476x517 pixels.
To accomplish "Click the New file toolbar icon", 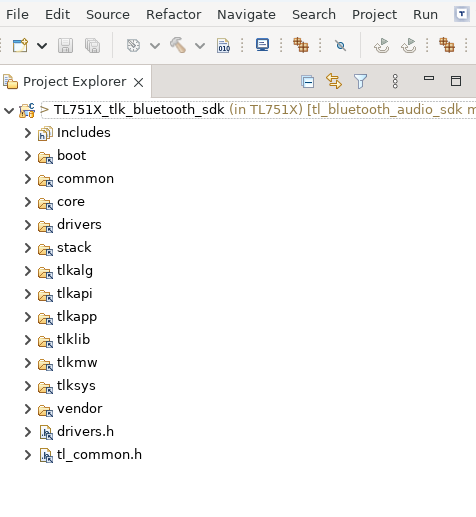I will pos(20,45).
